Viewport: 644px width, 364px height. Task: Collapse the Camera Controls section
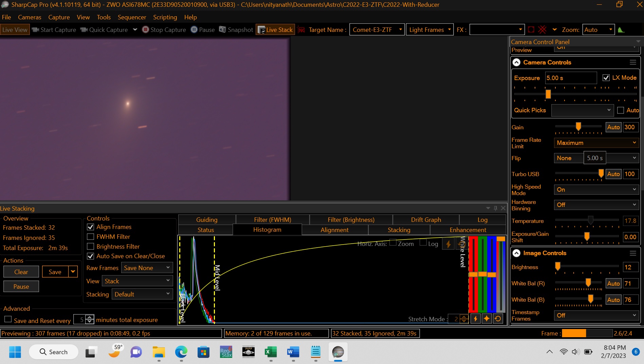[516, 62]
